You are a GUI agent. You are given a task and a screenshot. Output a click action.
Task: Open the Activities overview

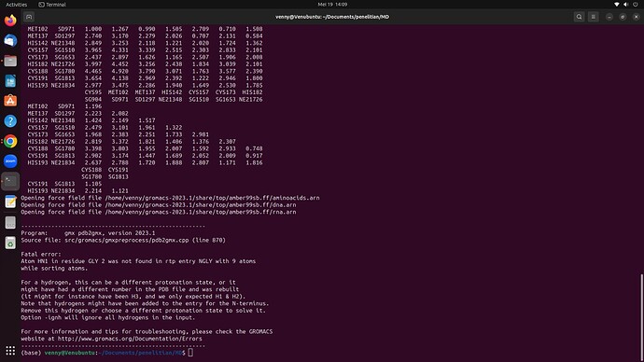click(17, 5)
